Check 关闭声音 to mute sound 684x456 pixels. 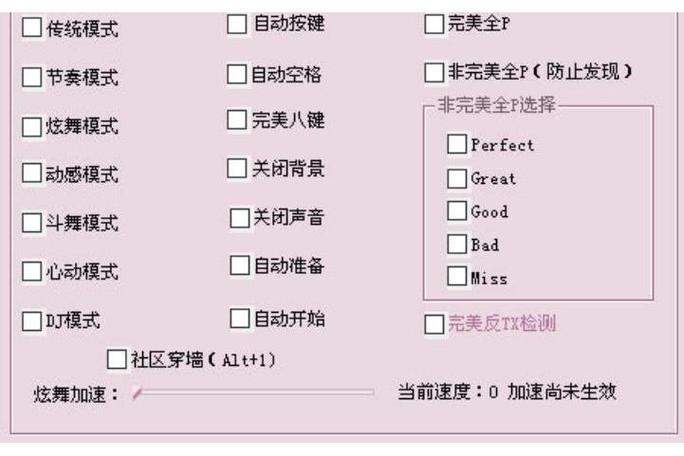click(240, 216)
